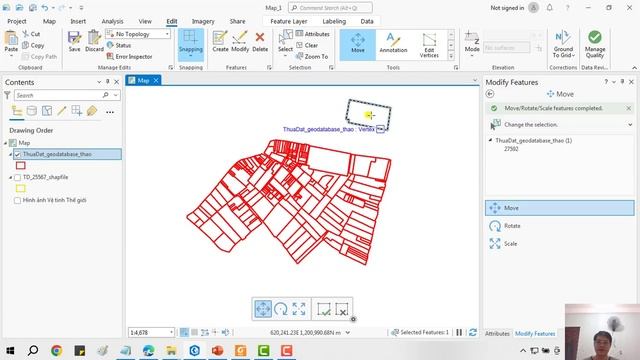Select the Edit Vertices tool

pos(429,45)
